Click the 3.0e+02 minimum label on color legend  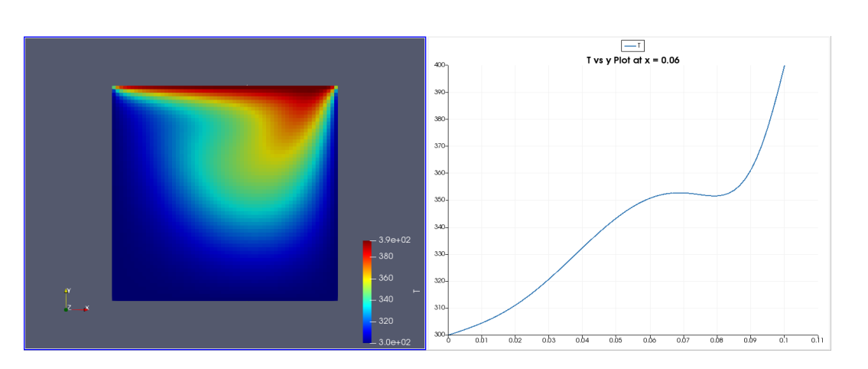395,342
